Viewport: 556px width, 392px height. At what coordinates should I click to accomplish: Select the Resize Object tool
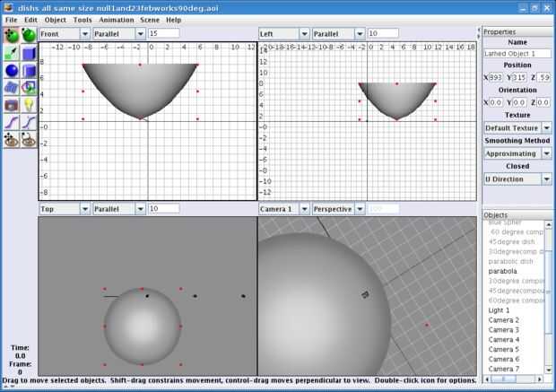click(12, 53)
